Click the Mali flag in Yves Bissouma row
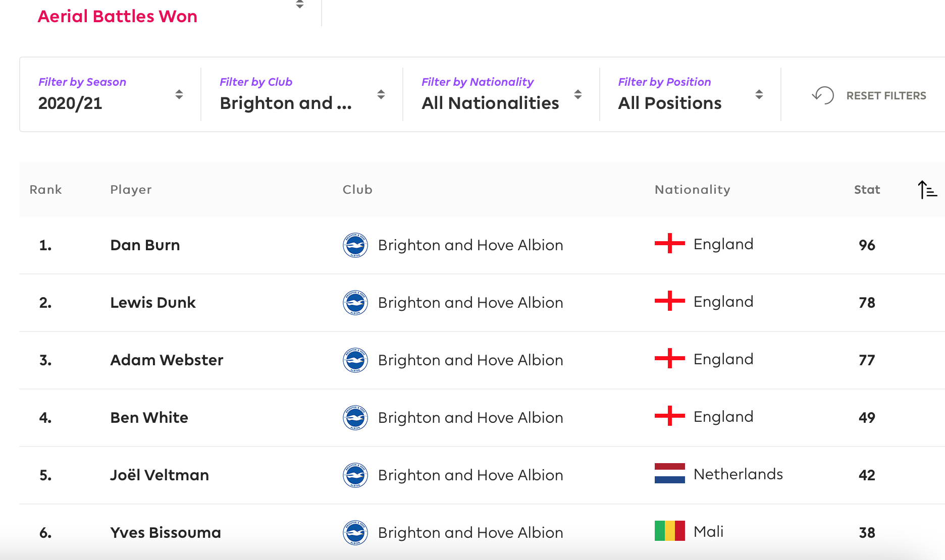The image size is (945, 560). click(x=670, y=531)
